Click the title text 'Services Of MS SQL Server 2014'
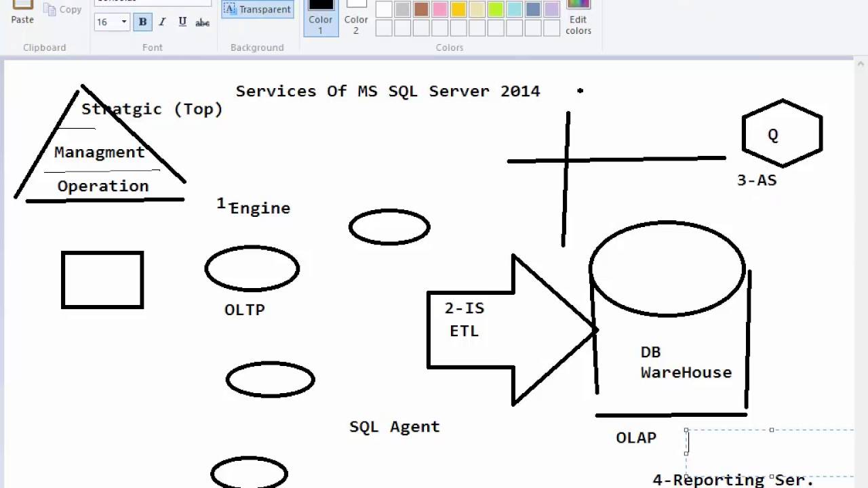868x488 pixels. tap(388, 91)
